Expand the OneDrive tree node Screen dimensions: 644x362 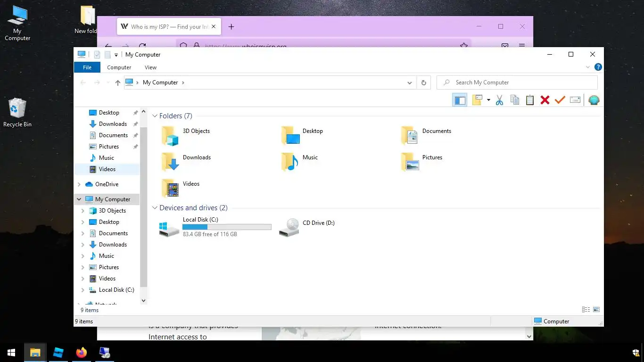click(x=79, y=184)
